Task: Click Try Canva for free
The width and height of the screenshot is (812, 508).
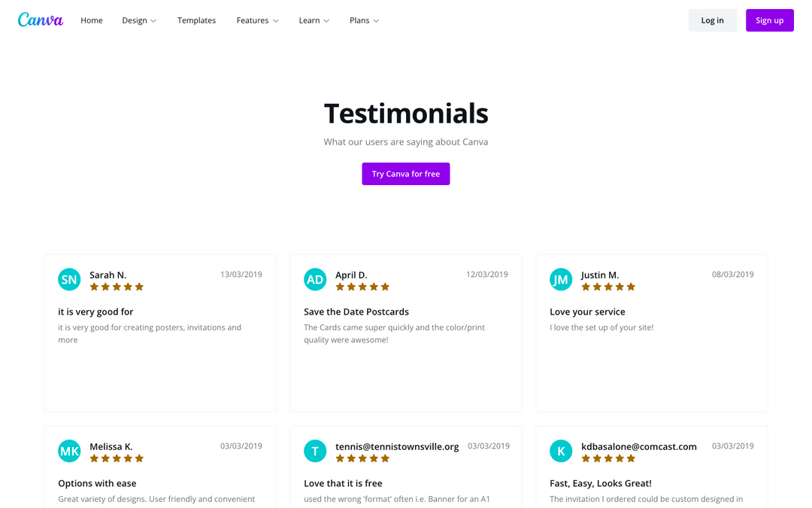Action: 406,174
